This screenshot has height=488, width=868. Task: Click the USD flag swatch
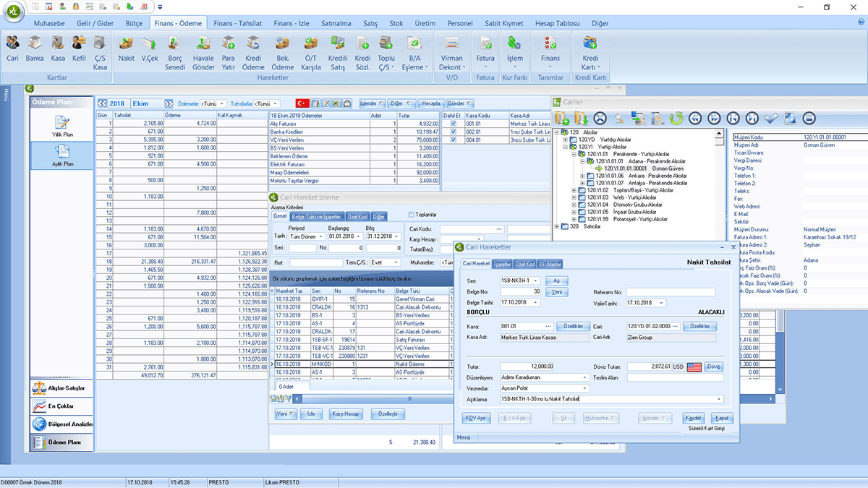point(694,367)
